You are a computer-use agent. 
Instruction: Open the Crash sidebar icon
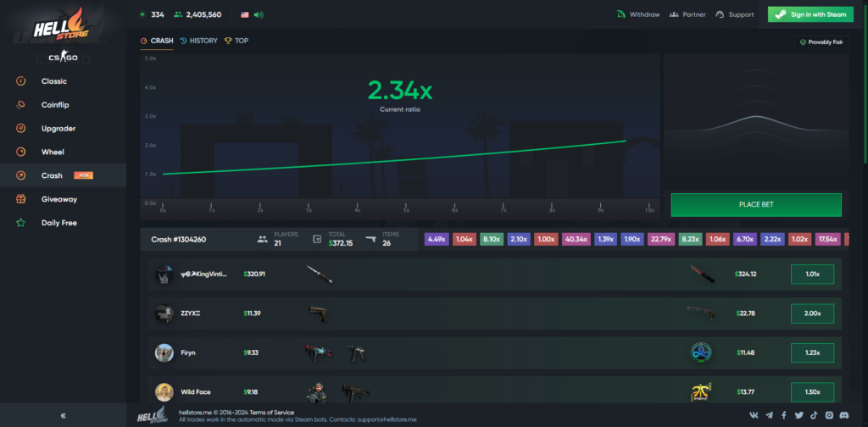[x=20, y=175]
